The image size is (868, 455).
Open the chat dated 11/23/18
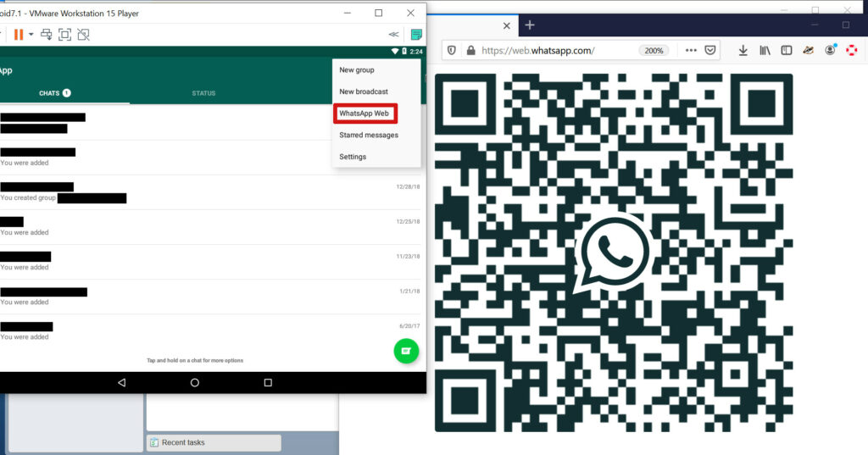point(210,262)
